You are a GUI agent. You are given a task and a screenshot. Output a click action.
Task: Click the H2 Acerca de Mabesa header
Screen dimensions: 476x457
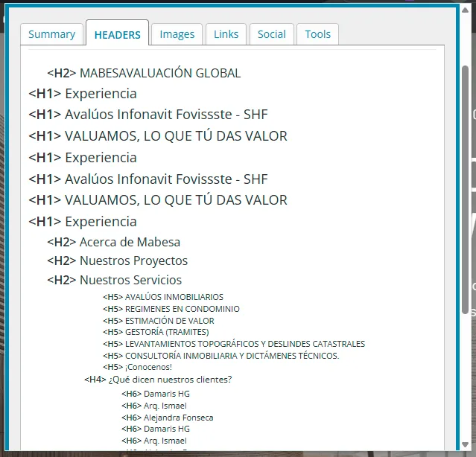[113, 242]
